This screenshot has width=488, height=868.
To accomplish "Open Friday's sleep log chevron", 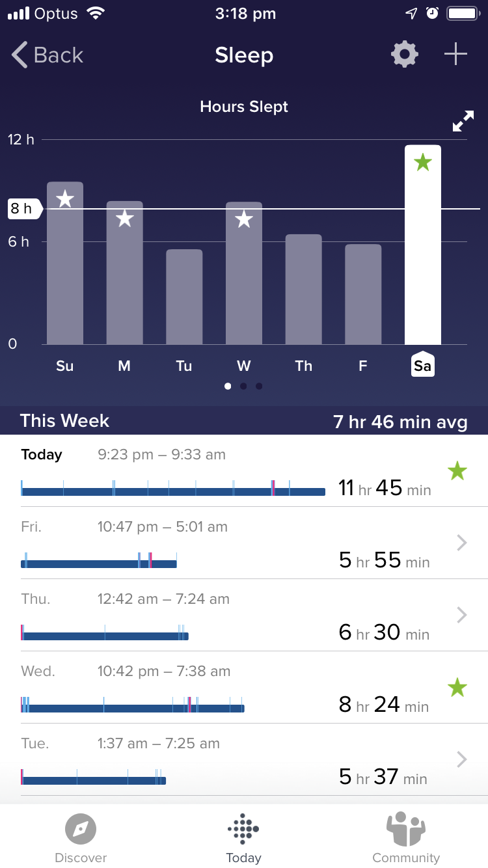I will (461, 543).
